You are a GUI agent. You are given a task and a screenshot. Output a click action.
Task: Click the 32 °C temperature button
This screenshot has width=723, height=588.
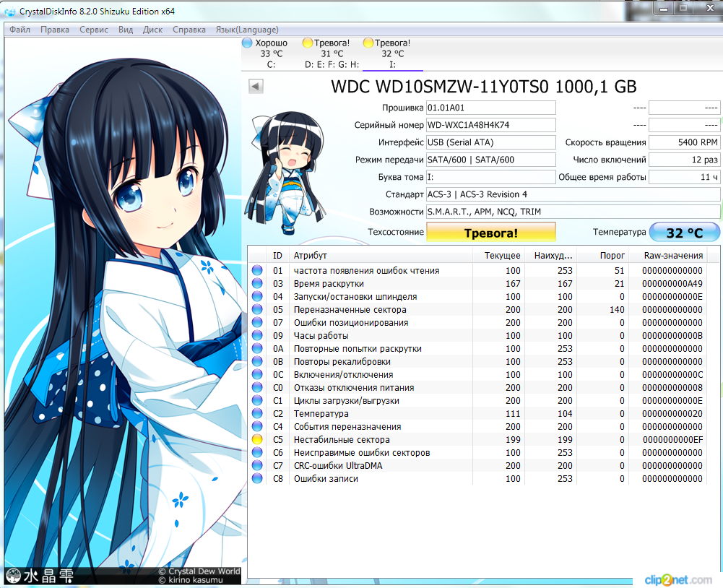point(684,233)
